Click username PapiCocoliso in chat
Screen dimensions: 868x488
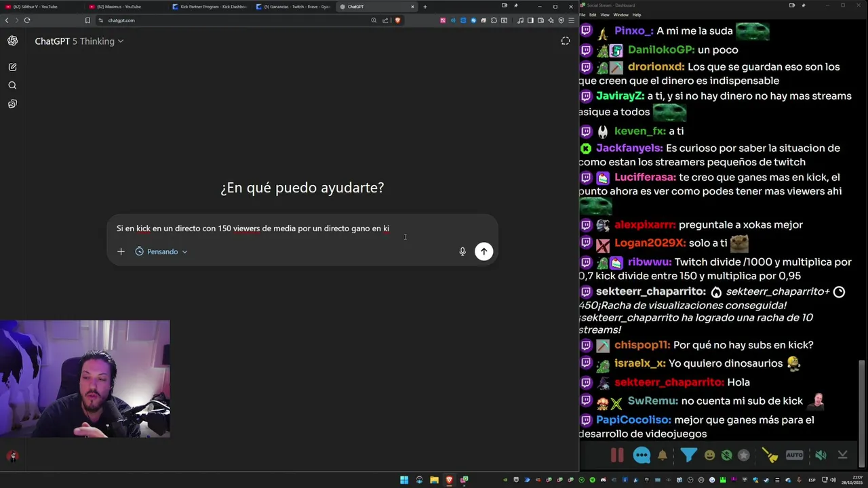pos(633,420)
